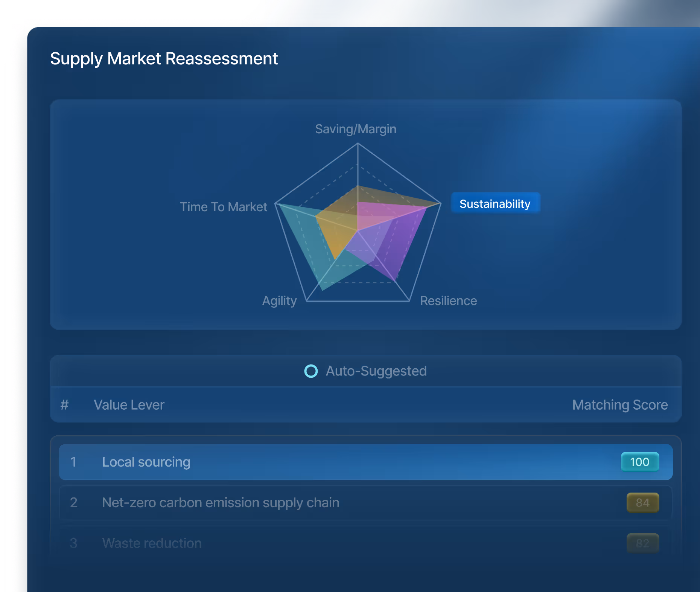Click the # column header
The image size is (700, 592).
[65, 405]
